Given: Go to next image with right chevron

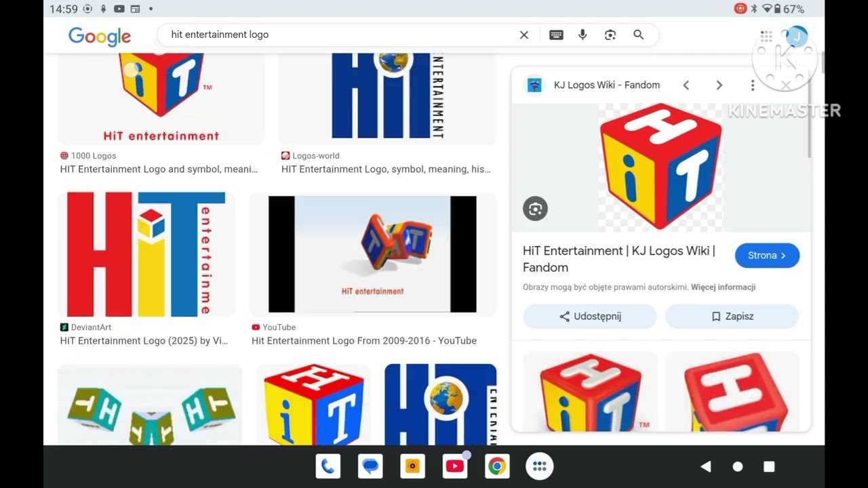Looking at the screenshot, I should click(719, 85).
